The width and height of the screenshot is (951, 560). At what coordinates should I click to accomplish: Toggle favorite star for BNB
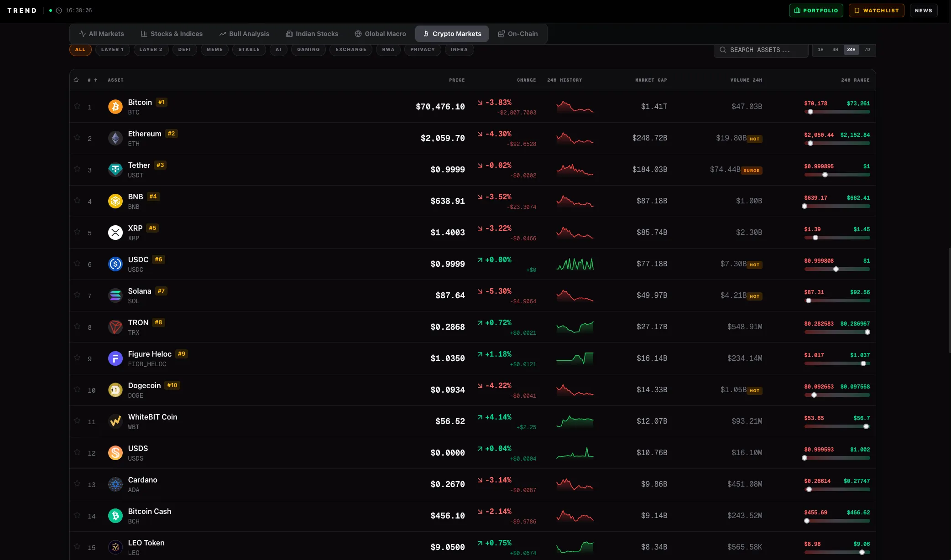tap(77, 200)
